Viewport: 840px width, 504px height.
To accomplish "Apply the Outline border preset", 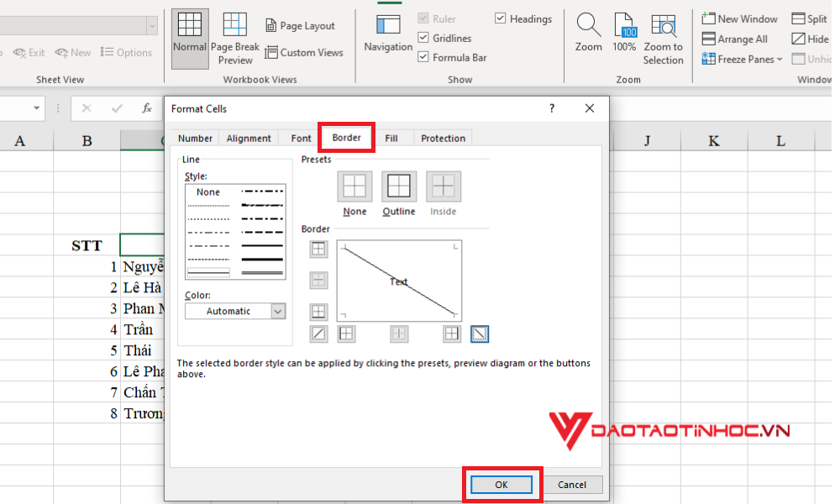I will tap(398, 186).
